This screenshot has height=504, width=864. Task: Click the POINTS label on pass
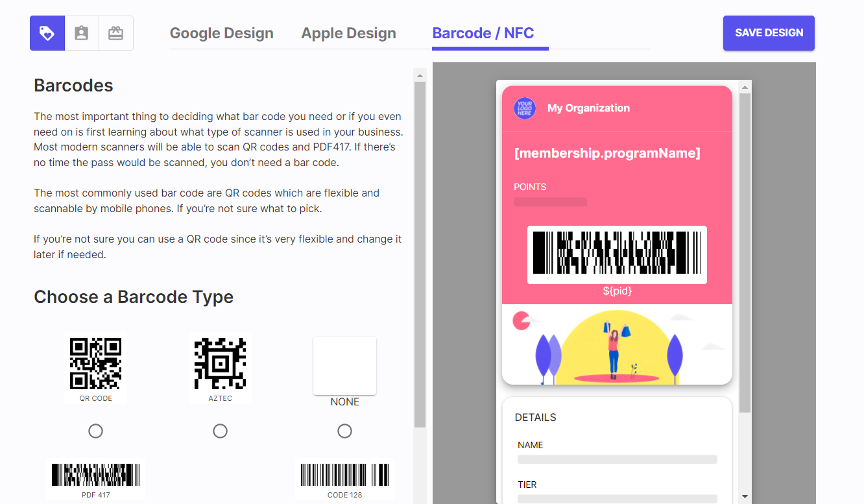click(530, 187)
